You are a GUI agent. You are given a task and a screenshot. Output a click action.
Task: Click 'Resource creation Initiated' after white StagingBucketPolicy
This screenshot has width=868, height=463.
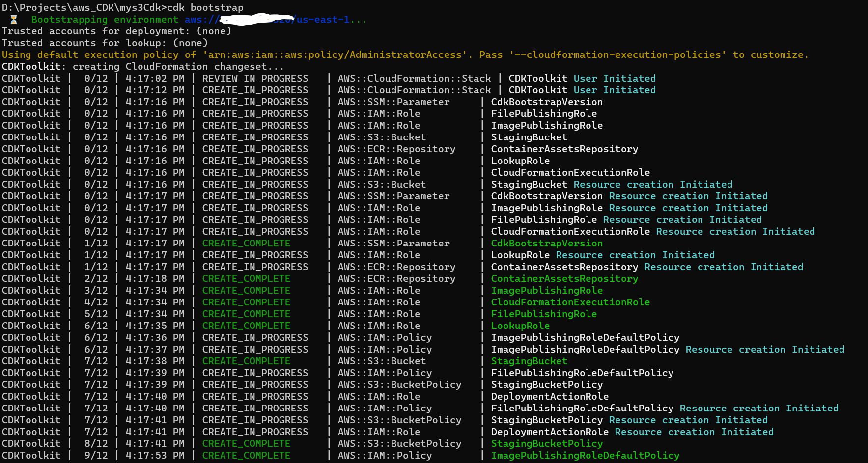point(688,420)
